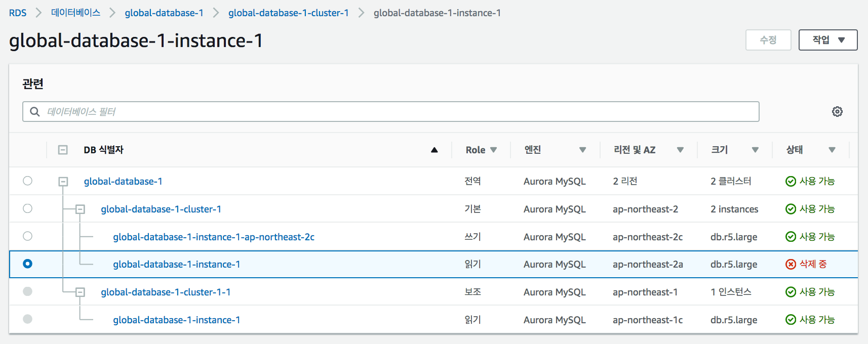Click the 리전 및 AZ sort arrow
This screenshot has height=344, width=868.
click(x=680, y=150)
